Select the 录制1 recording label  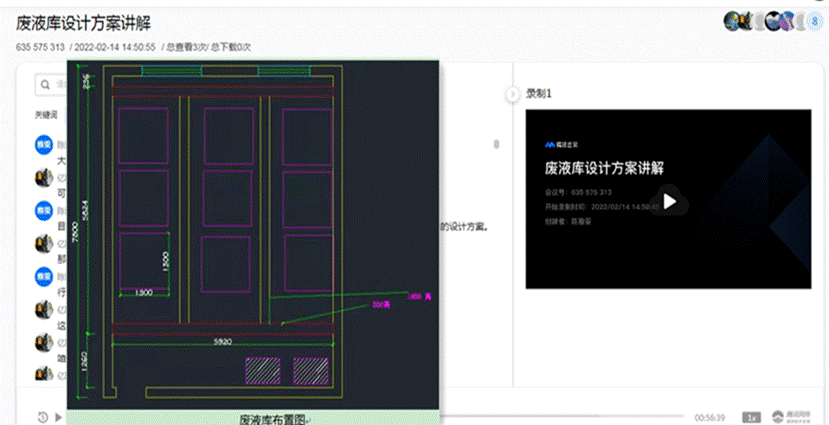[x=539, y=93]
